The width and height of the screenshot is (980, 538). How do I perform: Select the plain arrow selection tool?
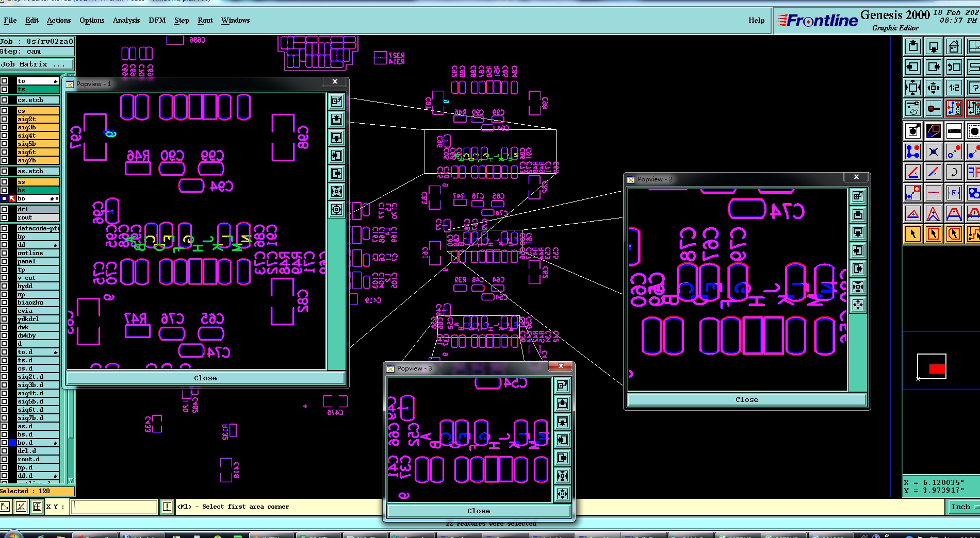pyautogui.click(x=913, y=234)
